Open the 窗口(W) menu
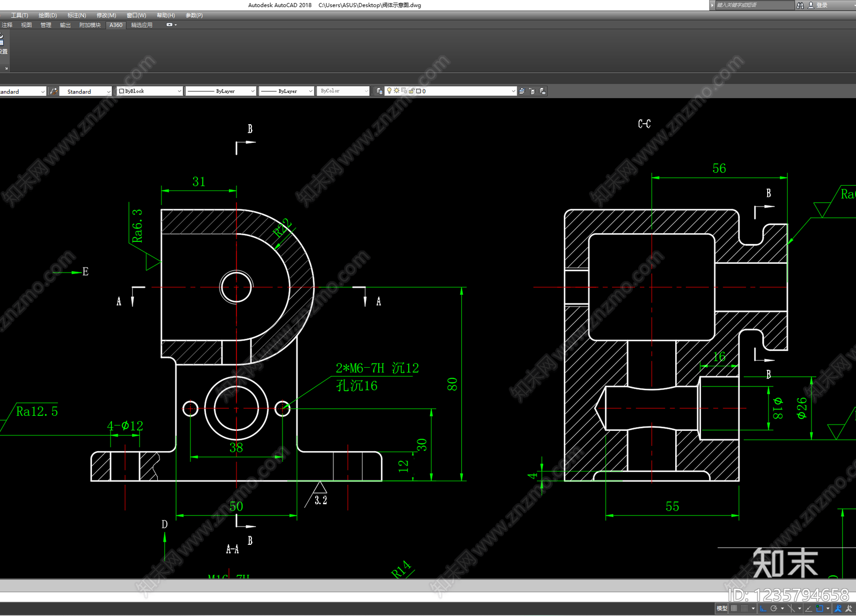 point(136,15)
